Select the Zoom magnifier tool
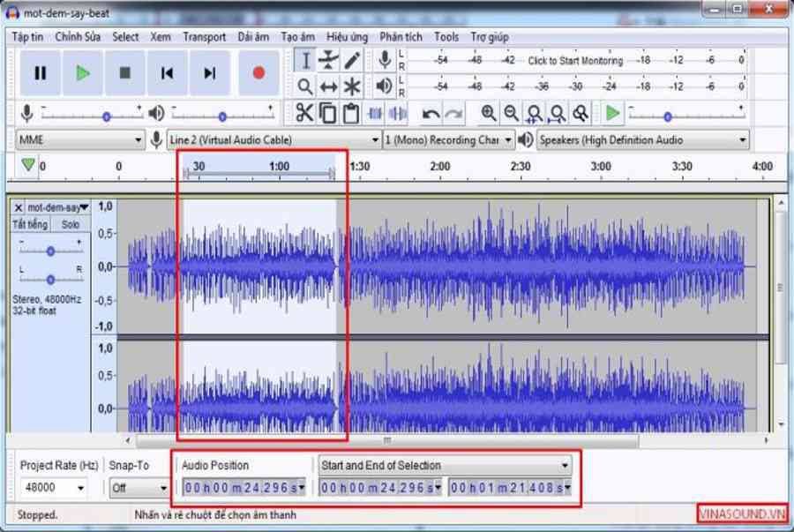Image resolution: width=794 pixels, height=532 pixels. coord(305,86)
